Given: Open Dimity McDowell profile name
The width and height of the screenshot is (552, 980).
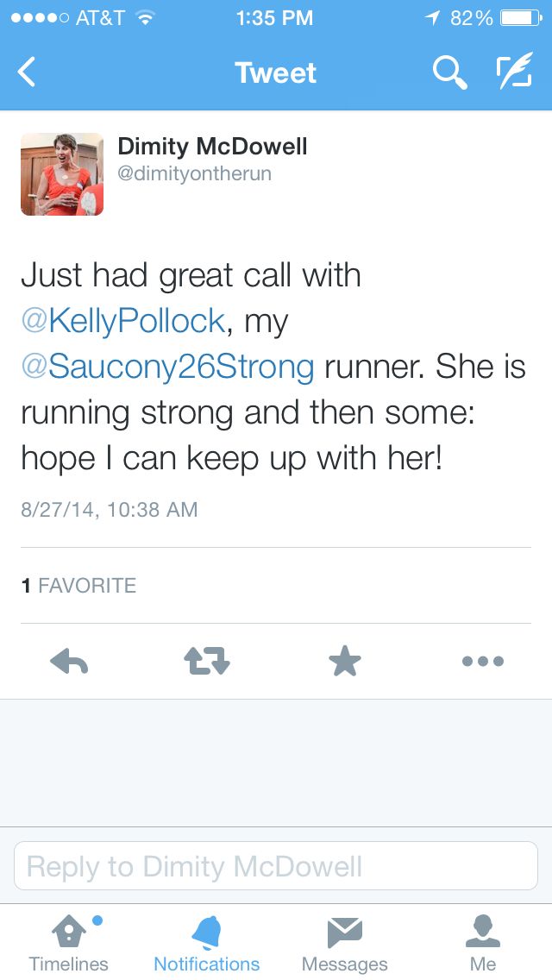Looking at the screenshot, I should click(212, 147).
